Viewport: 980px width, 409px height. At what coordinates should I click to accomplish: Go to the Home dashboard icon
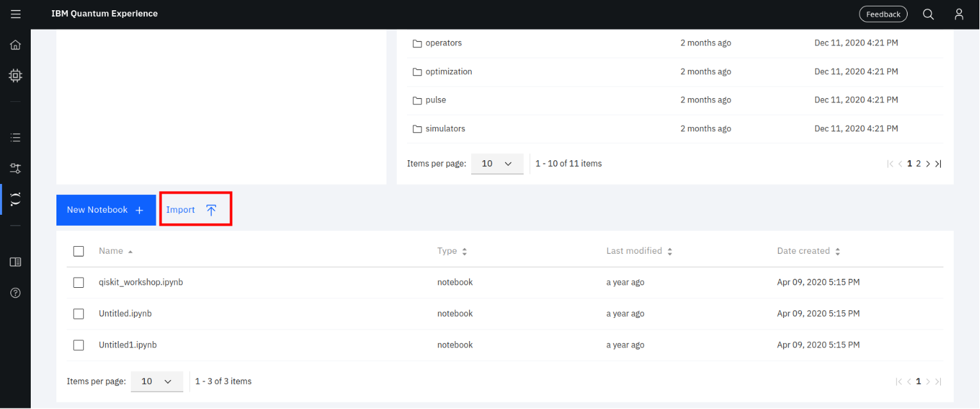pyautogui.click(x=15, y=45)
